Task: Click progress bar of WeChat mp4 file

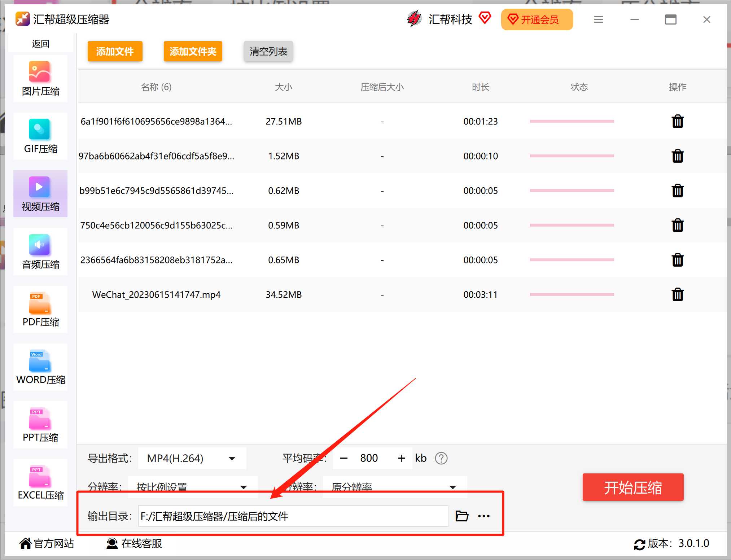Action: coord(572,294)
